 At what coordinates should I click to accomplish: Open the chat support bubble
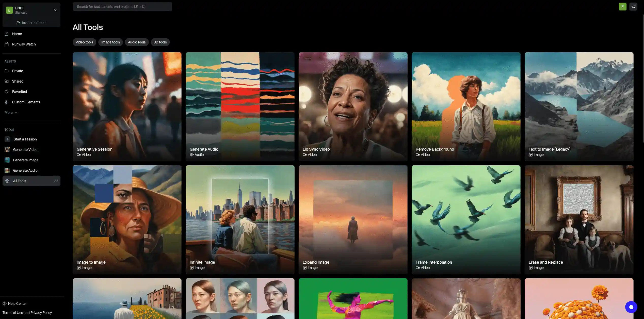coord(631,307)
